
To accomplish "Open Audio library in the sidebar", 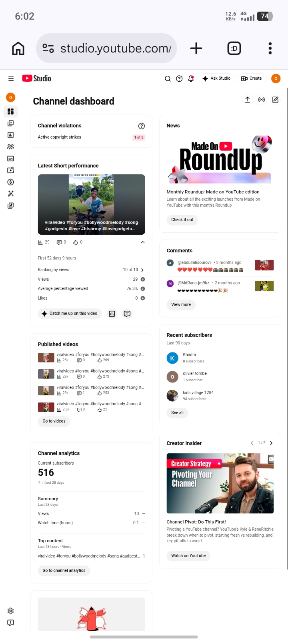I will pos(11,205).
